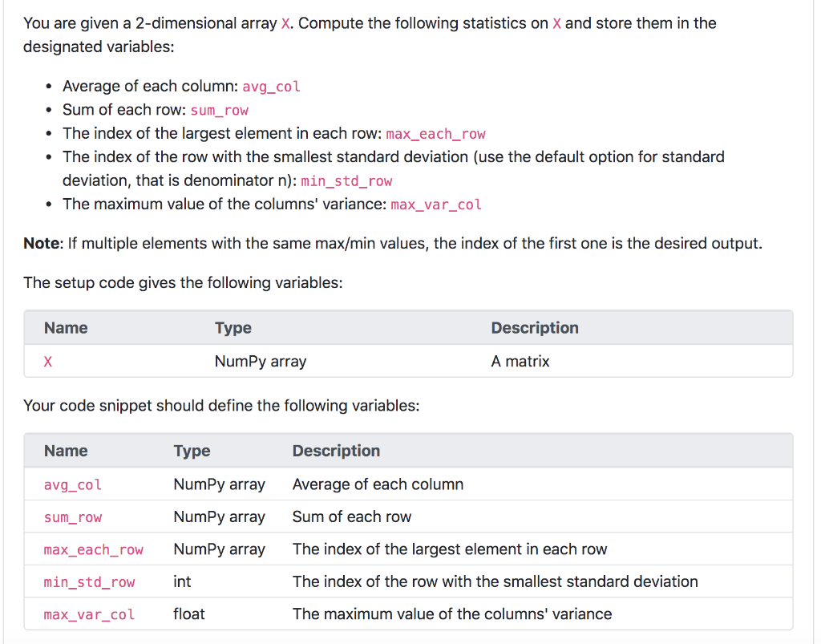Click min_std_row in the bullet list

coord(346,180)
